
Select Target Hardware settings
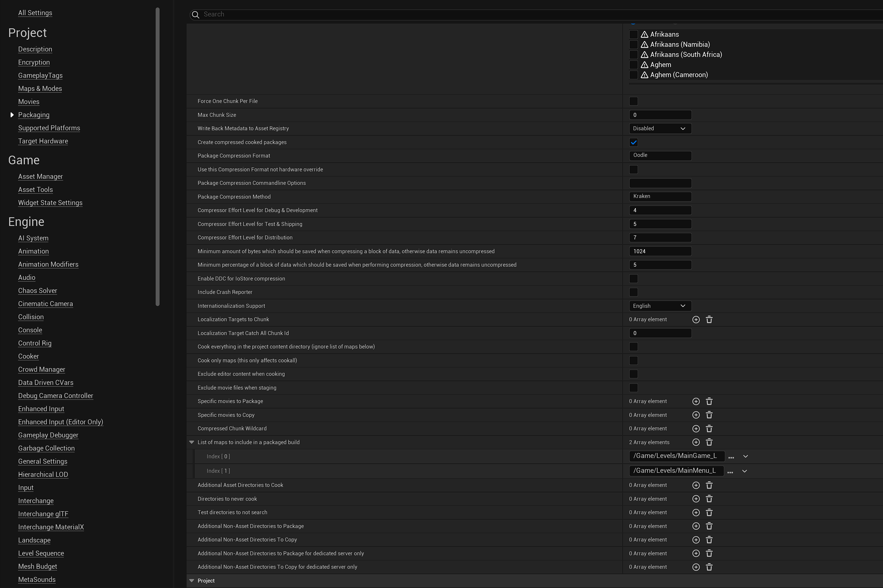(x=43, y=141)
